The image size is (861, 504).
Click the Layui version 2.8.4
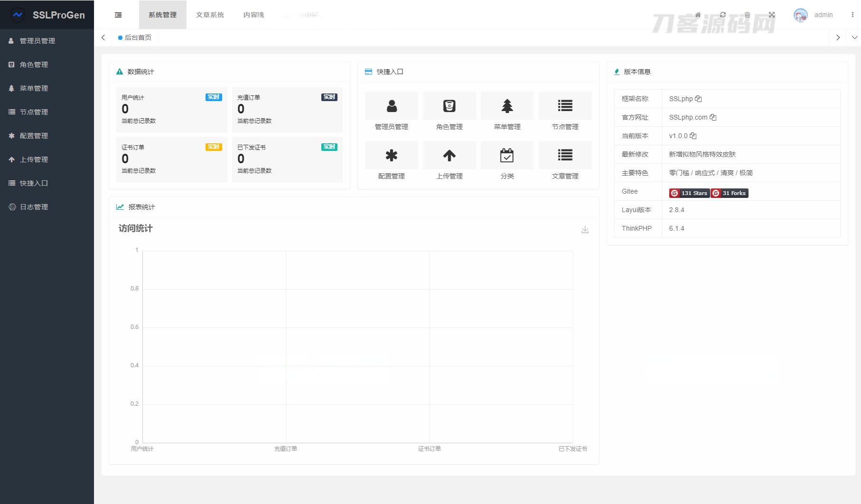point(676,210)
